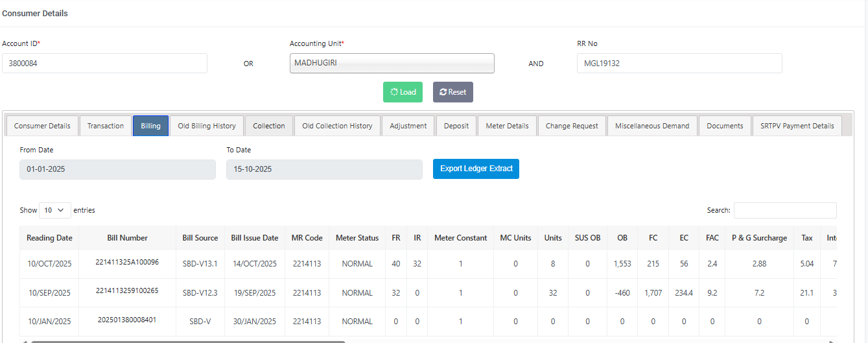Click the Load button with spinner icon
868x343 pixels.
(x=403, y=92)
